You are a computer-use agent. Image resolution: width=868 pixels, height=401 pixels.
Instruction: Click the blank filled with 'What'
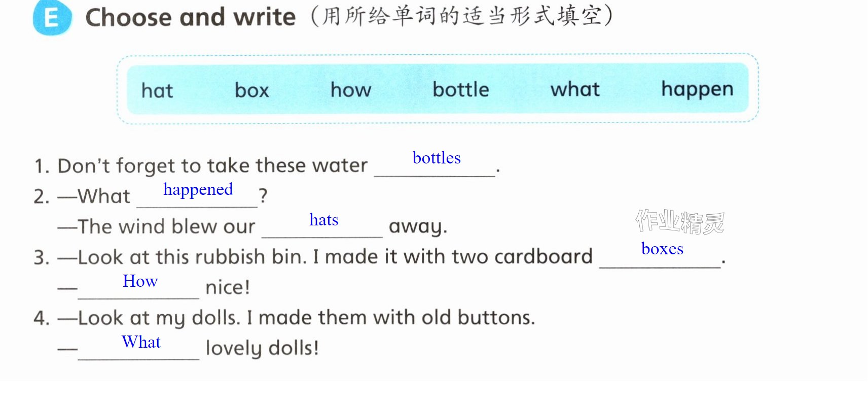coord(138,346)
